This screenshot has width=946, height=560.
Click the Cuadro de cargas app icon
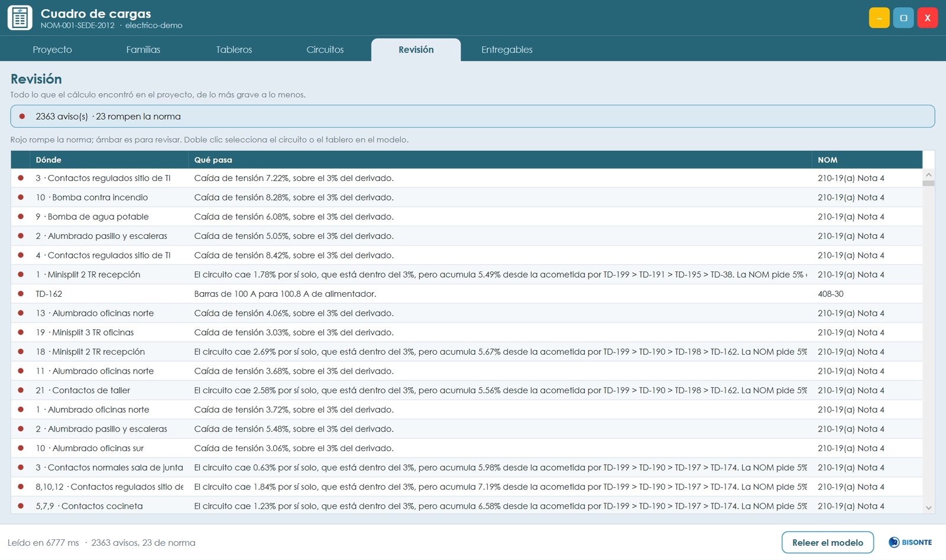pos(20,18)
